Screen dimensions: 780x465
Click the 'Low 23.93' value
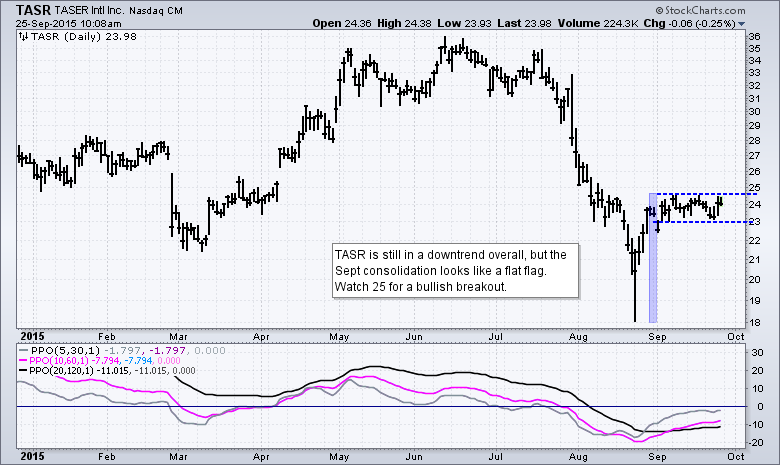click(466, 23)
